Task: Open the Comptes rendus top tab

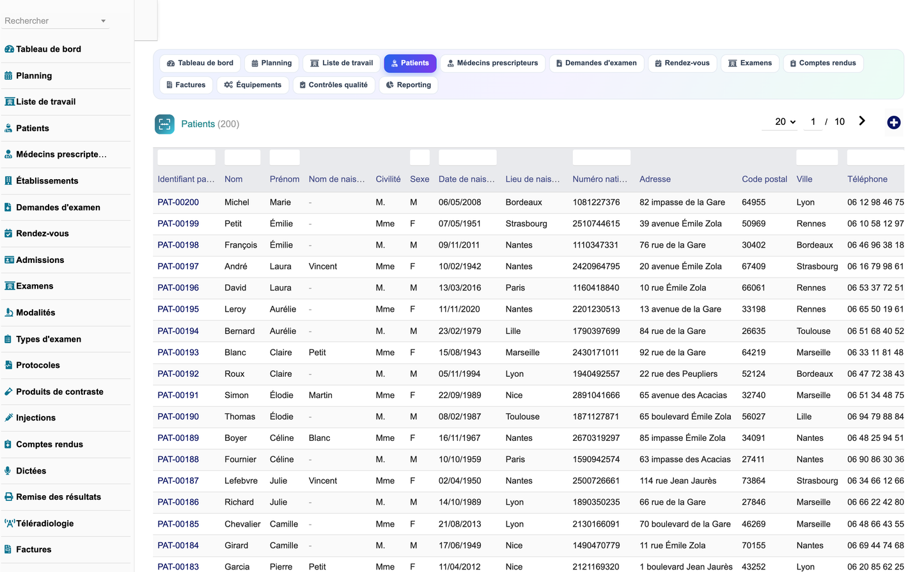Action: click(823, 63)
